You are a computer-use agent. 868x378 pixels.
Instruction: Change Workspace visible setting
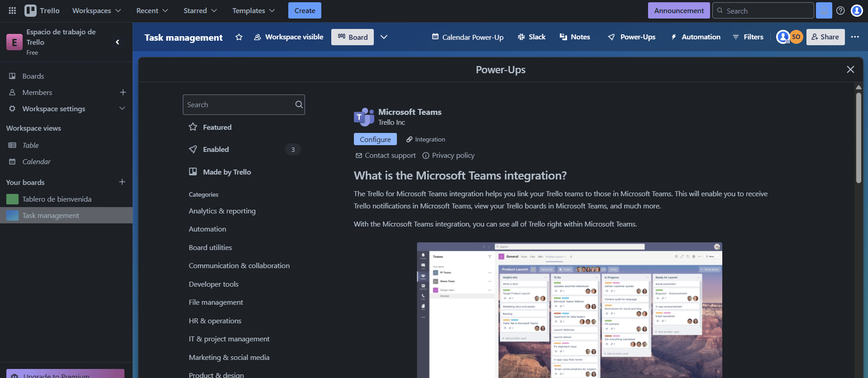[x=289, y=37]
